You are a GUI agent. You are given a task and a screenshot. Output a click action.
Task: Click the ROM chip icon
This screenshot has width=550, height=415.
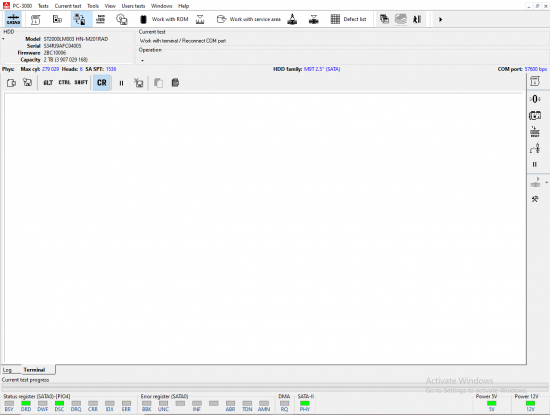click(x=143, y=19)
